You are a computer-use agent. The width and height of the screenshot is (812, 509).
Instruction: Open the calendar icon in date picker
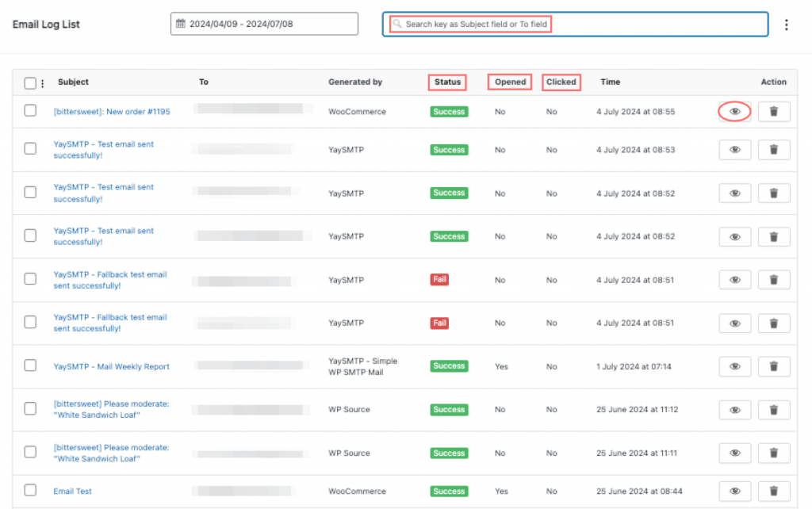(180, 23)
